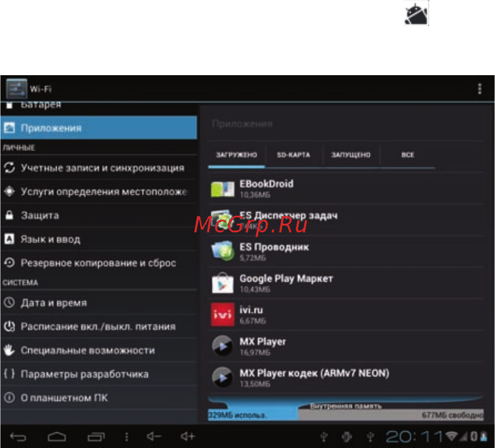Viewport: 495px width, 448px height.
Task: Open ES Диспетчер задач entry
Action: coord(345,220)
